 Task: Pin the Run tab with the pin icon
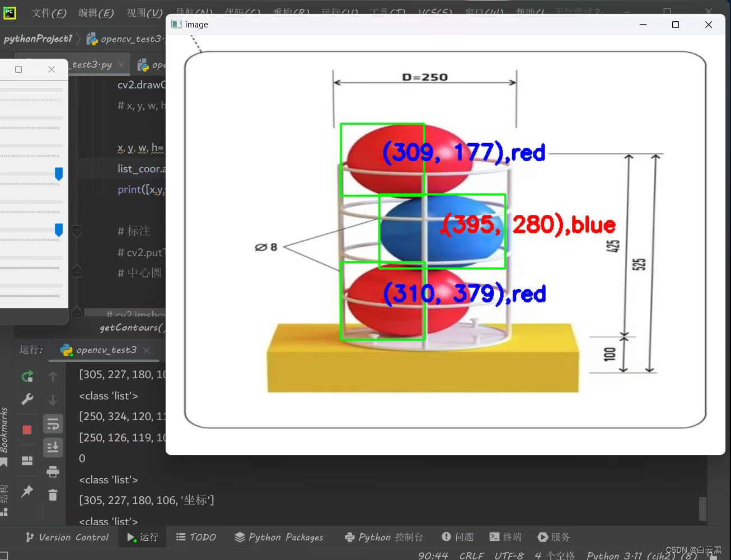pos(27,491)
